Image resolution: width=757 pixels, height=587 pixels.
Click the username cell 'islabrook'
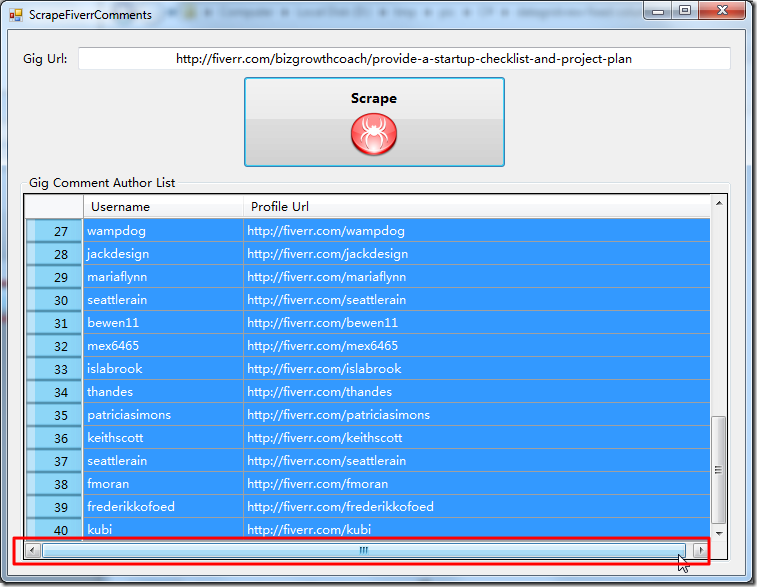[x=163, y=369]
